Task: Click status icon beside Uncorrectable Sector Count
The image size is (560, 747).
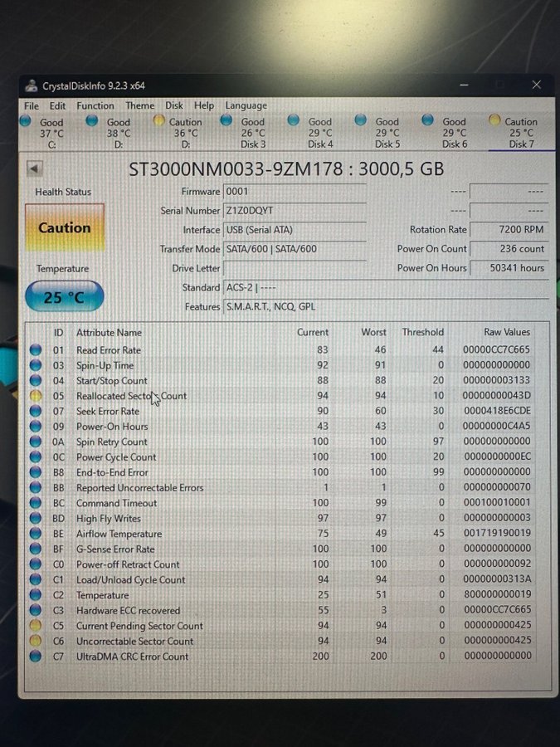Action: [36, 641]
